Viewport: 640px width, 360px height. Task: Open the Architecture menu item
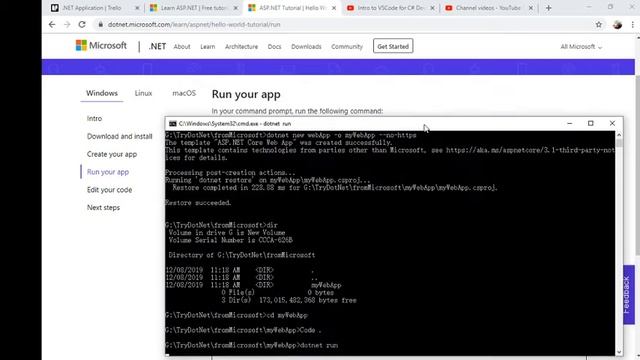tap(241, 47)
